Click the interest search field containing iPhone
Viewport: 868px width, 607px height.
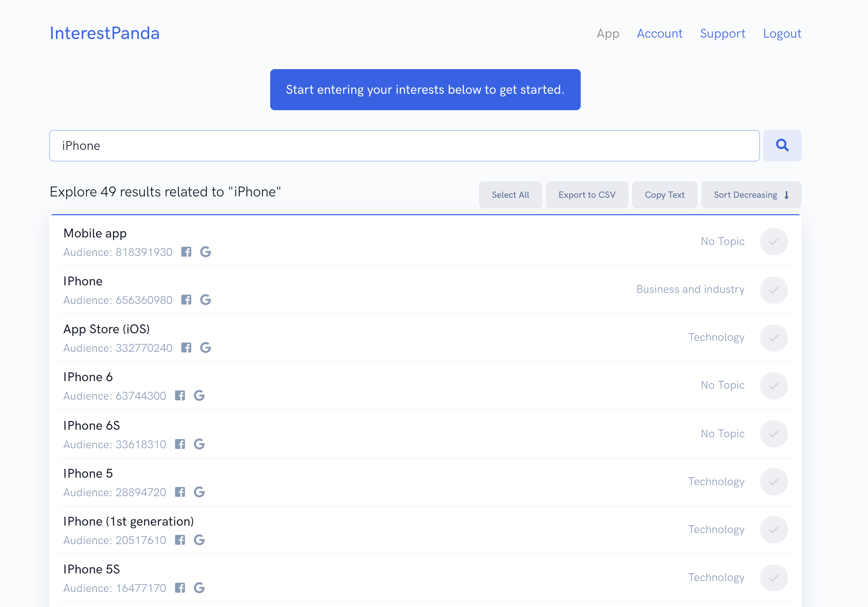[404, 146]
